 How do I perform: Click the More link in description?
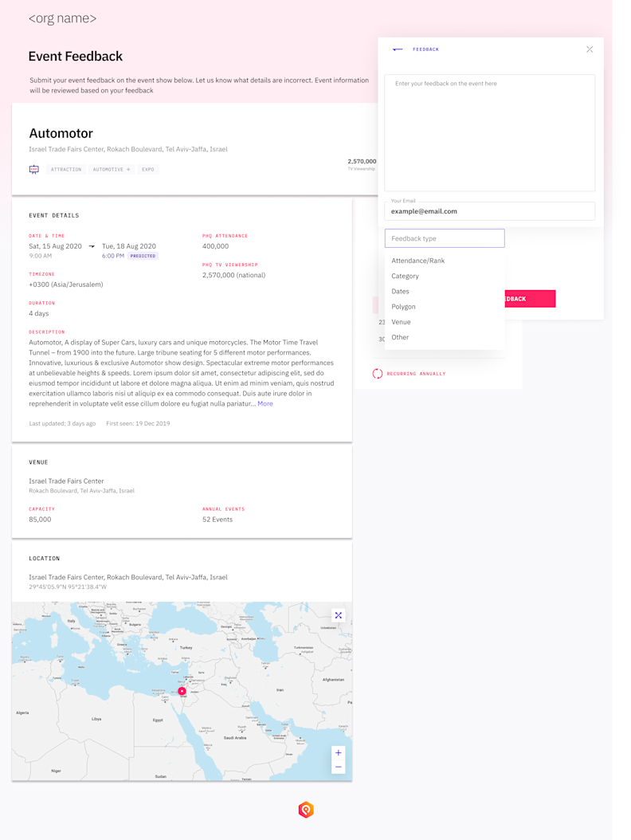265,404
